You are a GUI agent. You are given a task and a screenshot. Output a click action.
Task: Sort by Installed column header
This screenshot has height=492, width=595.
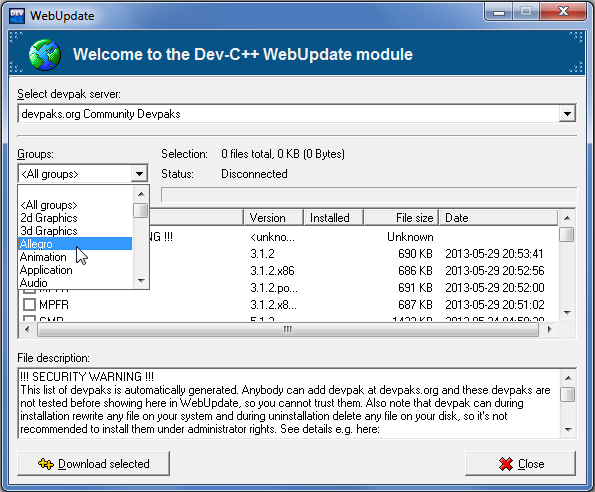[x=333, y=218]
